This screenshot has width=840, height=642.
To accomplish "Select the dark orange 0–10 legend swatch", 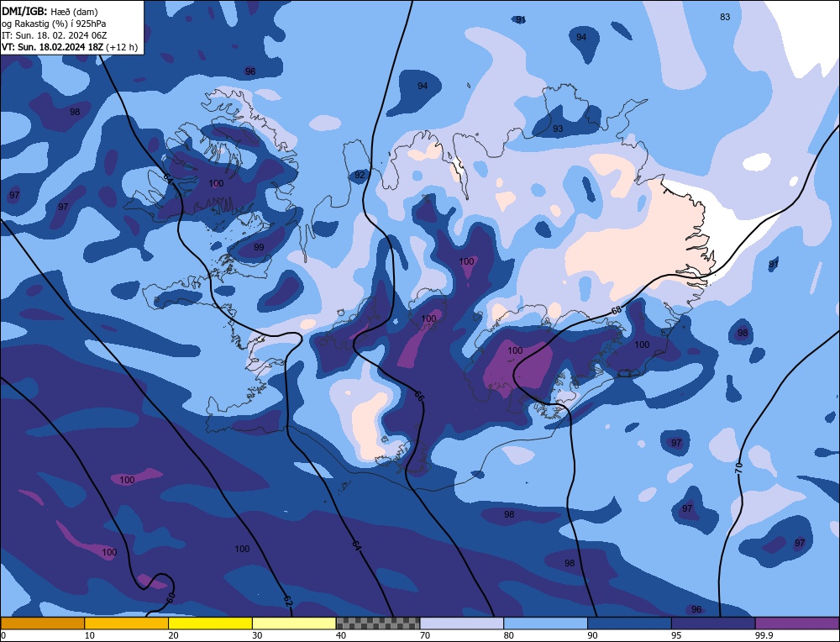I will [42, 623].
